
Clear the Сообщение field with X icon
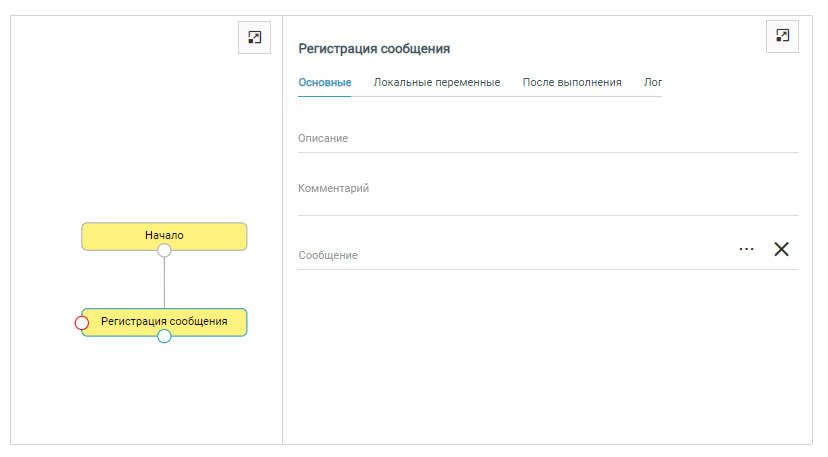(x=781, y=249)
